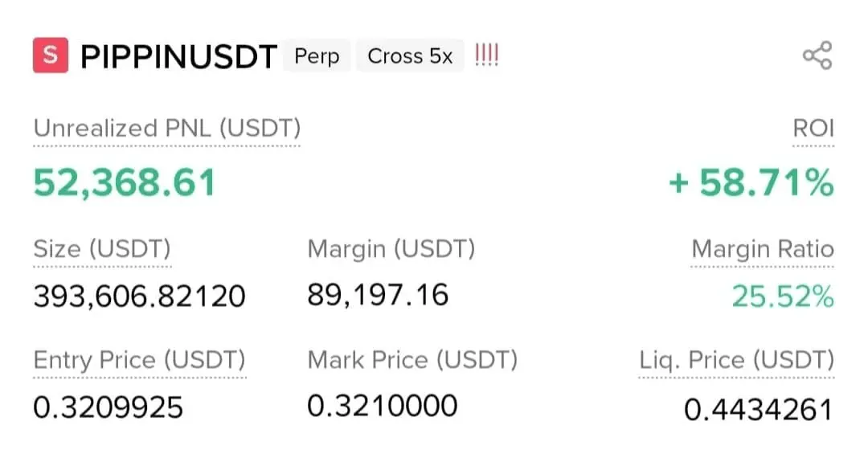Tap the Size (USDT) label

coord(101,249)
